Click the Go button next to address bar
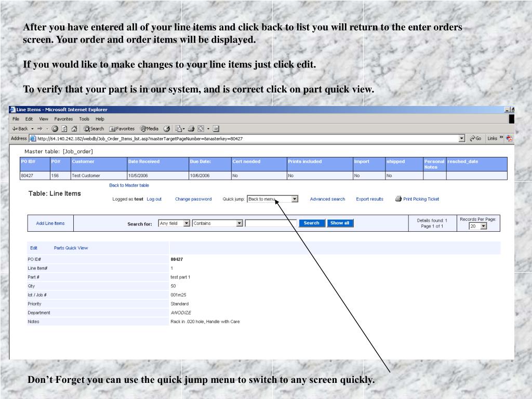The height and width of the screenshot is (399, 532). click(x=475, y=138)
